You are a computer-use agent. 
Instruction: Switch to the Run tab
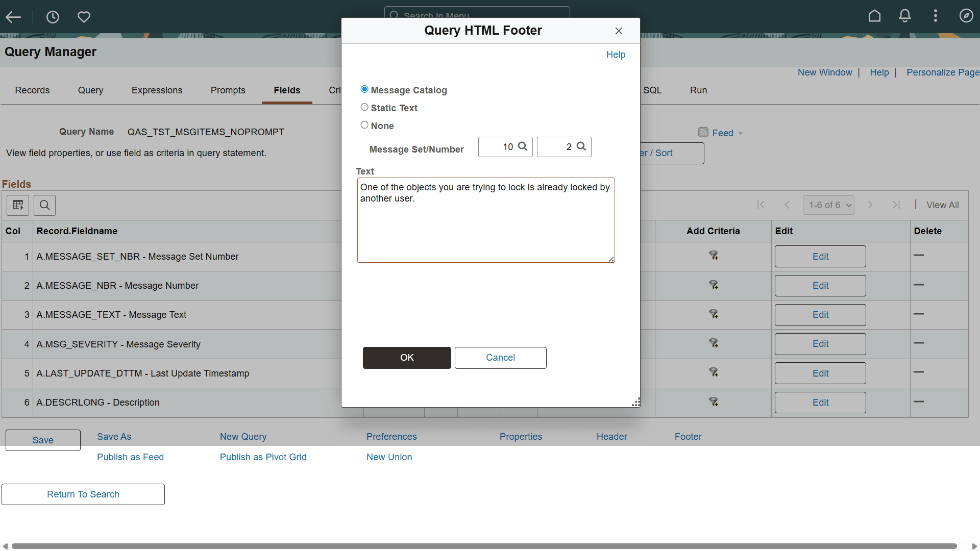point(698,90)
